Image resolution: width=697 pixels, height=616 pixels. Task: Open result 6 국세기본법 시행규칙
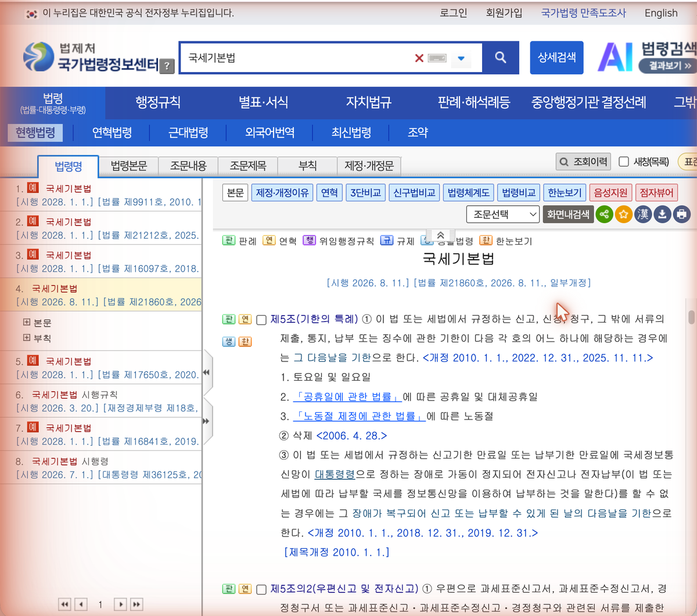click(74, 395)
